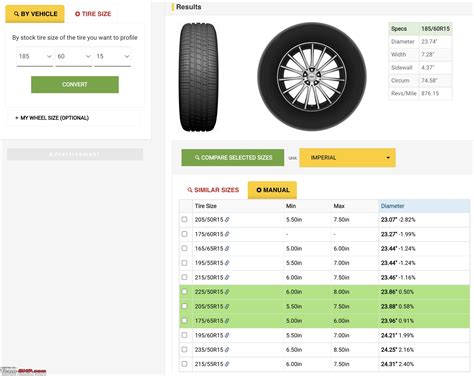
Task: Expand My Wheel Size (Optional) section
Action: tap(52, 118)
